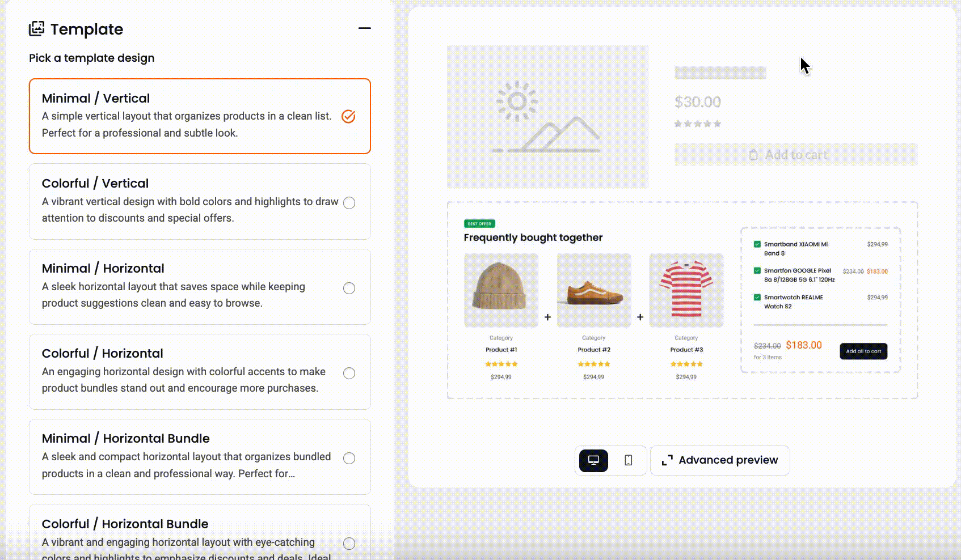This screenshot has height=560, width=961.
Task: Click the $30.00 placeholder price
Action: pyautogui.click(x=698, y=102)
